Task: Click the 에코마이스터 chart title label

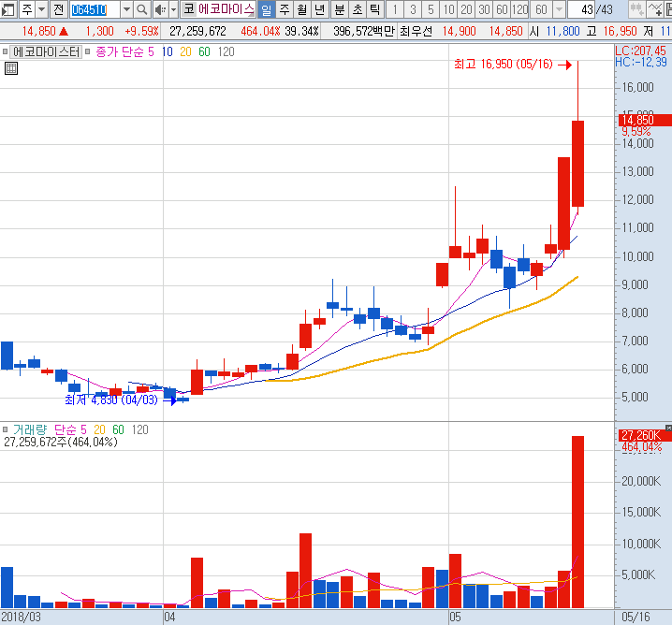Action: coord(46,51)
